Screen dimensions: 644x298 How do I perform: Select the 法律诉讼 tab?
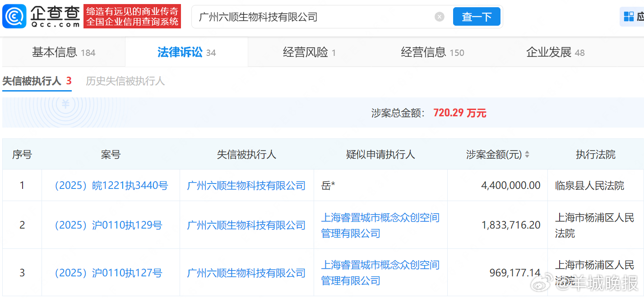[186, 52]
